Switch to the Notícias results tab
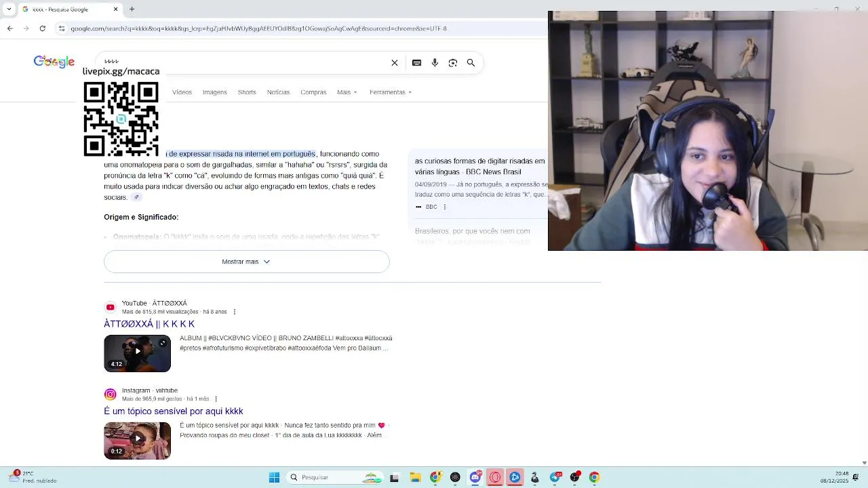 [x=278, y=92]
